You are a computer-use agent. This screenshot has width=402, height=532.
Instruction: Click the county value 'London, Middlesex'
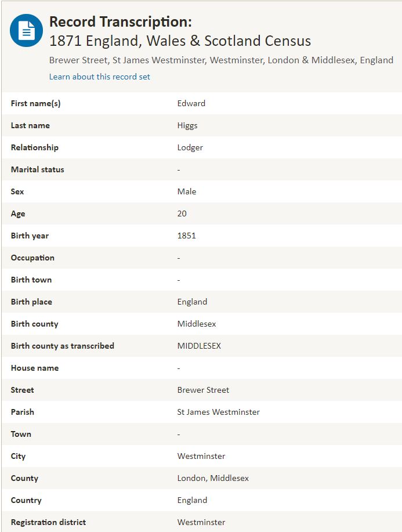coord(213,478)
